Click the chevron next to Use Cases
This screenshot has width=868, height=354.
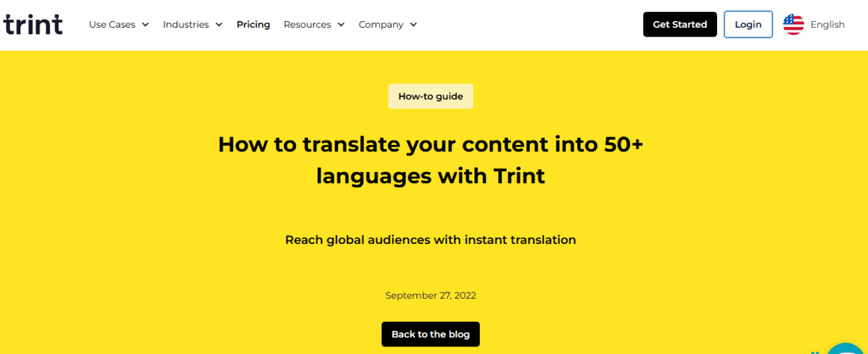point(145,25)
